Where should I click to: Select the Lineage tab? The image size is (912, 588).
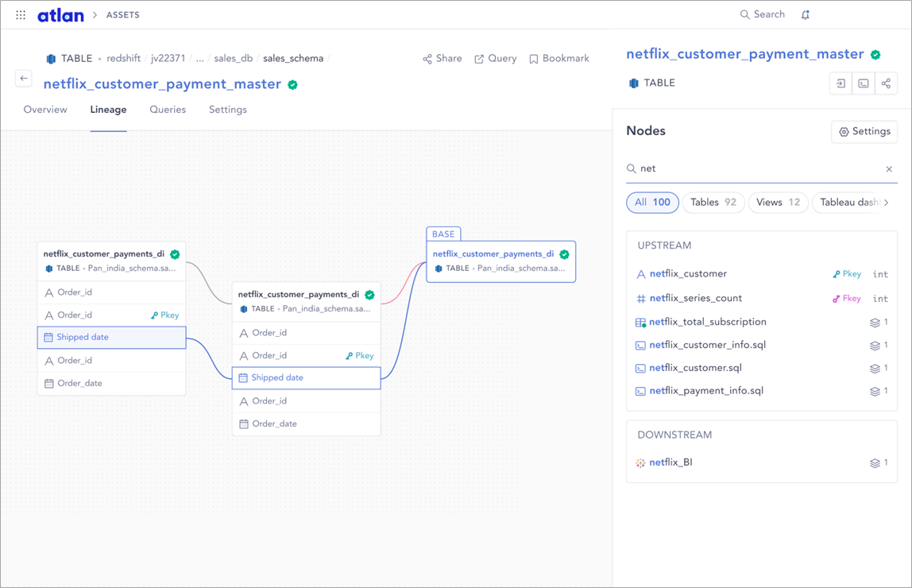click(x=108, y=110)
